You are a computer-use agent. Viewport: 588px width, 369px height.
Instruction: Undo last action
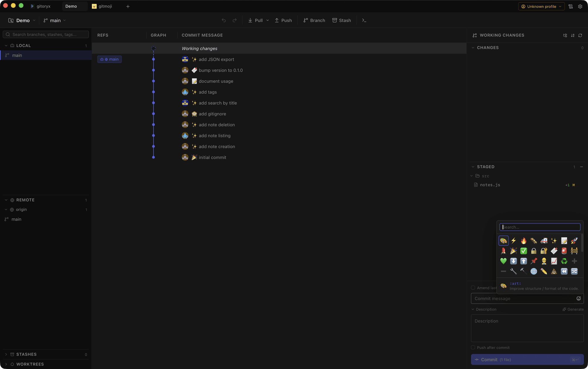pyautogui.click(x=224, y=20)
